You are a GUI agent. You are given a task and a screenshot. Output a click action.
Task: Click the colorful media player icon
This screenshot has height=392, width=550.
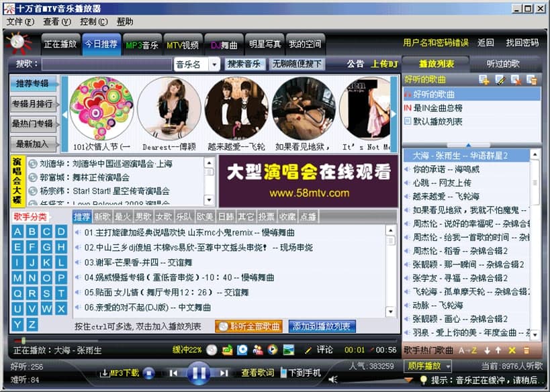coord(273,350)
